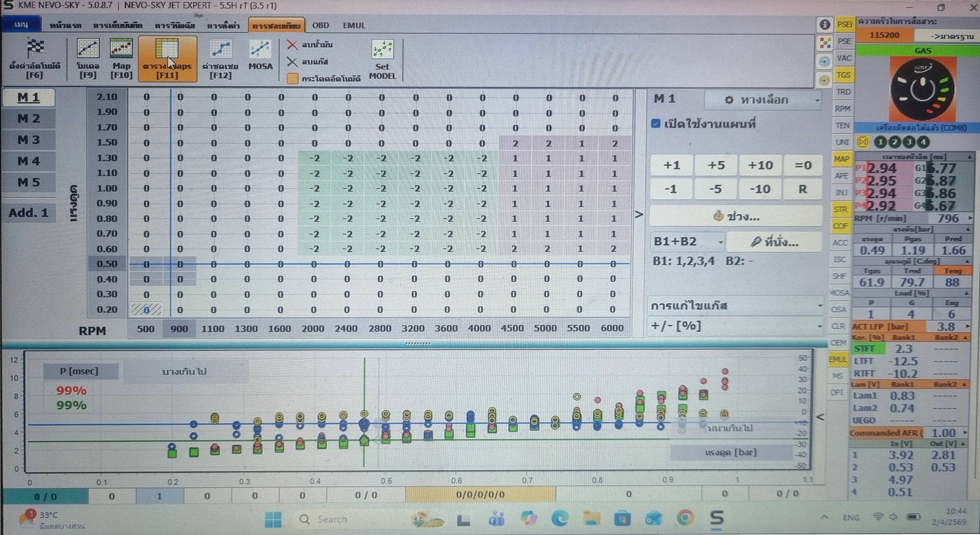Click the red X delete petrol points icon

[x=292, y=45]
